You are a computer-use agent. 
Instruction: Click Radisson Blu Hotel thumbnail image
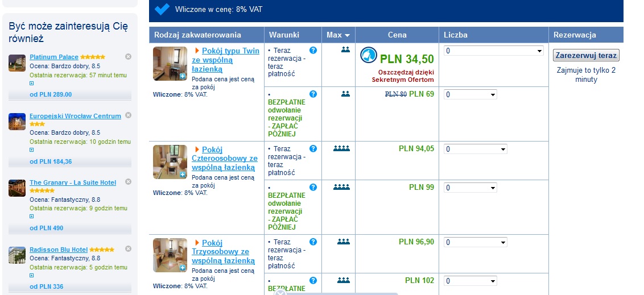click(17, 255)
